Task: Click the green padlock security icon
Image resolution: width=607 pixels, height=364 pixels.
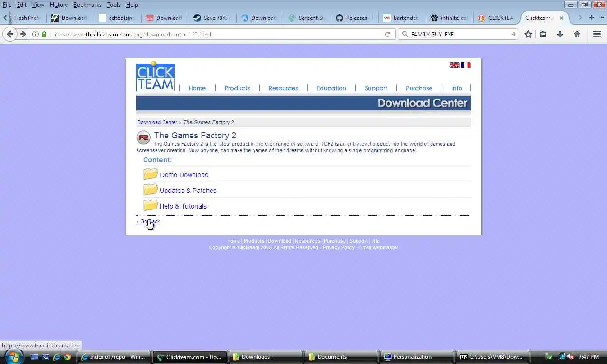Action: (x=44, y=34)
